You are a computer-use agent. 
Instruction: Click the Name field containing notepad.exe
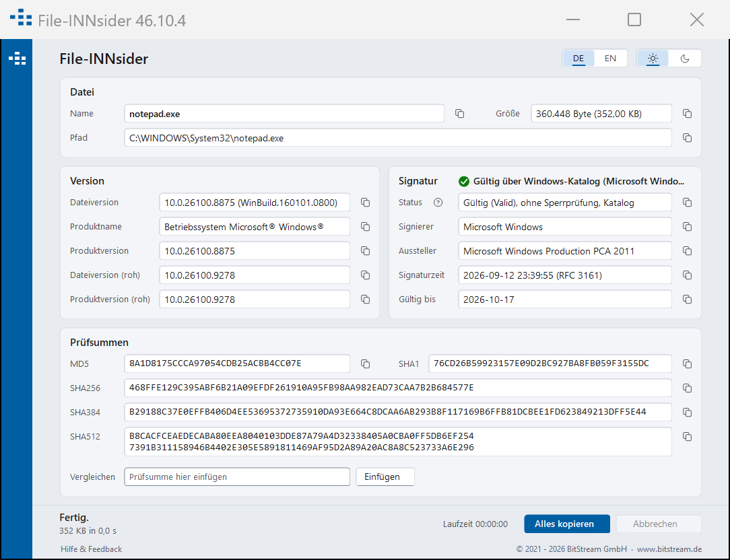pyautogui.click(x=284, y=114)
